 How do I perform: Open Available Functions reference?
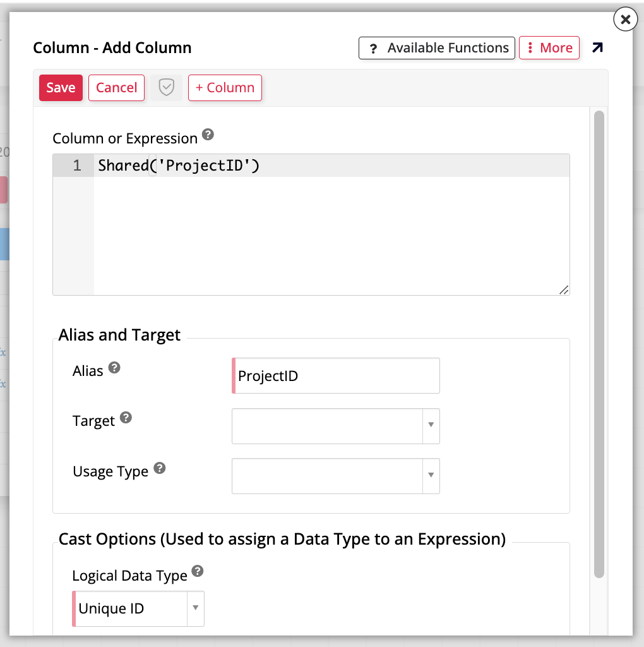click(438, 48)
